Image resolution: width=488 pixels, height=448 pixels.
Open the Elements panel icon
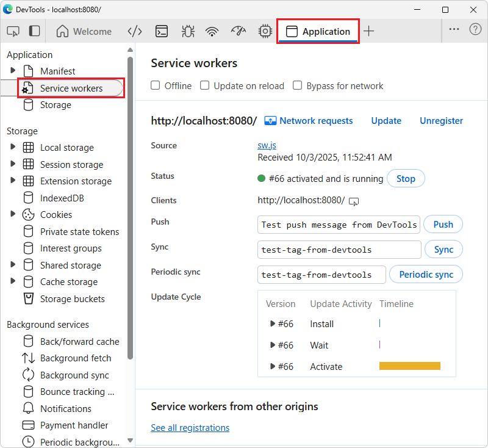[x=134, y=31]
